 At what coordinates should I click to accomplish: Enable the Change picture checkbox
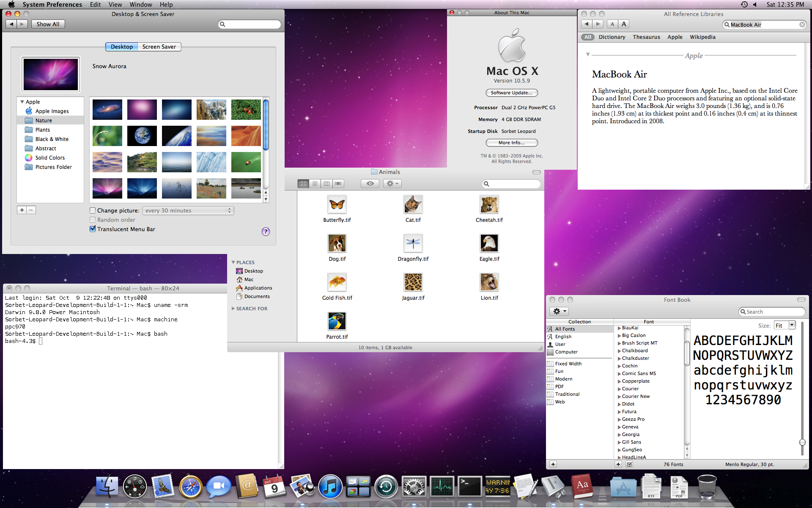(92, 210)
